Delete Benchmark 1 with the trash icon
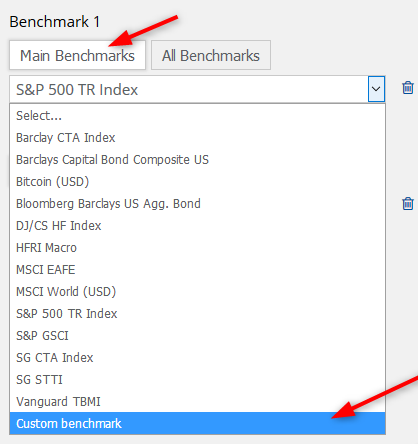Screen dimensions: 418x444 tap(408, 88)
